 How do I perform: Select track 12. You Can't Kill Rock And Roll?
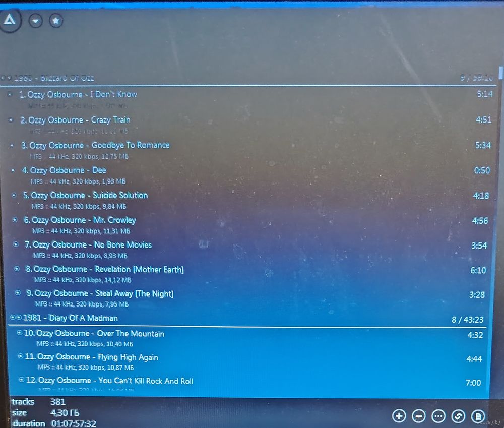pyautogui.click(x=109, y=381)
